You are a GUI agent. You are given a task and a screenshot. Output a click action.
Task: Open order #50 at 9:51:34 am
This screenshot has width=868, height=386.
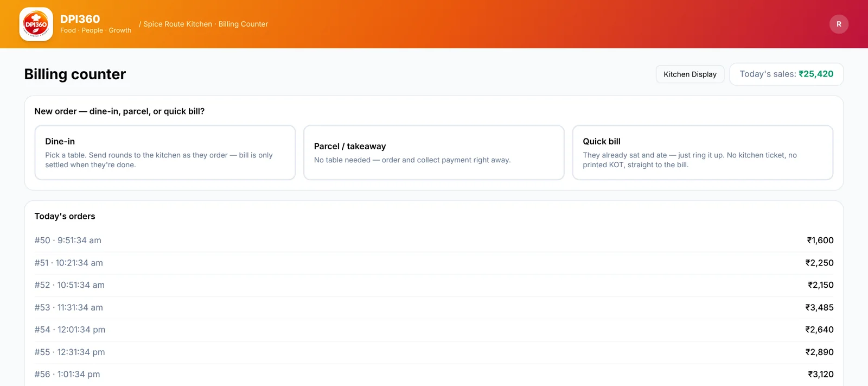tap(434, 241)
